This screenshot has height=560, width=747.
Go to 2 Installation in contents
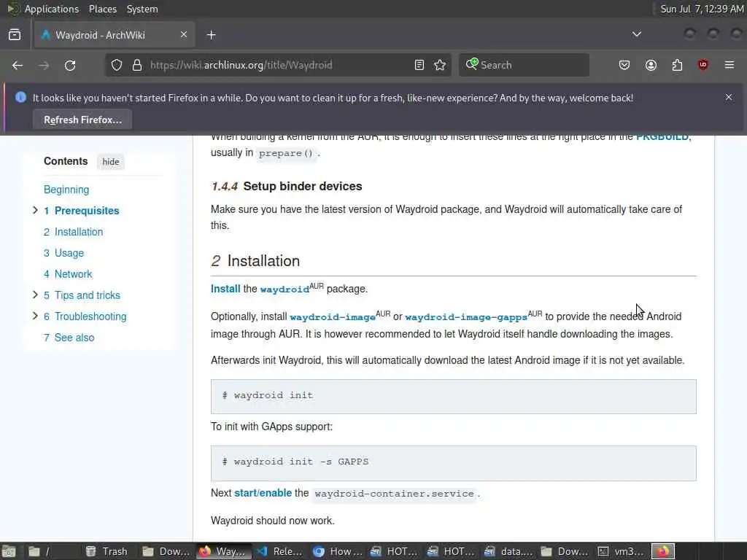coord(74,232)
